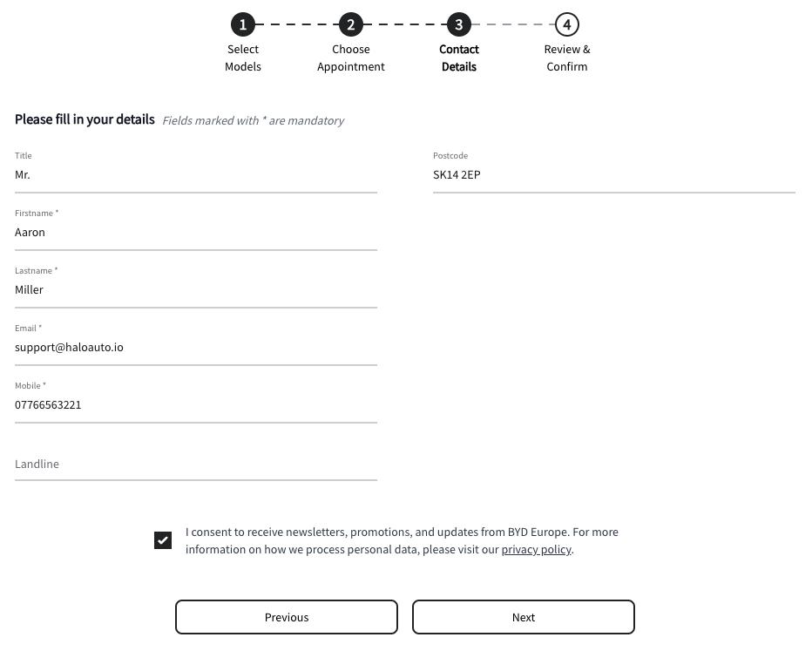Jump to Review & Confirm step label
This screenshot has width=812, height=651.
567,58
